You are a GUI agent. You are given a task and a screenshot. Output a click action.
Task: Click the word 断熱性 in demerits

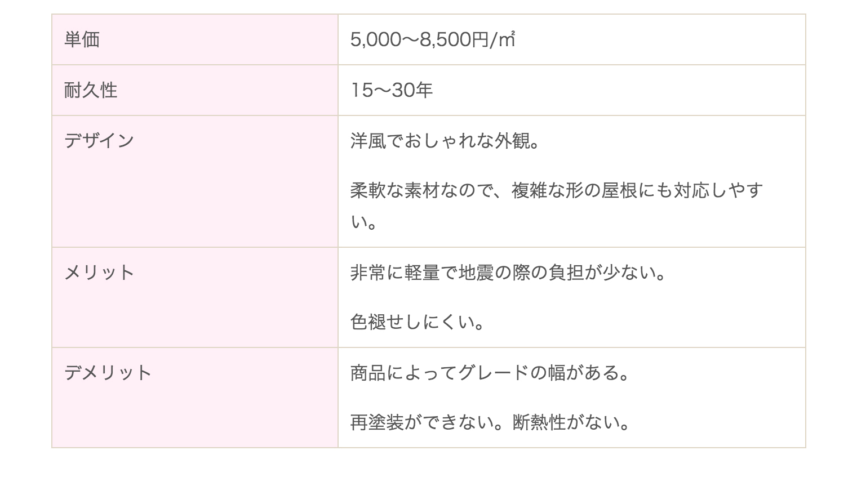tap(539, 422)
